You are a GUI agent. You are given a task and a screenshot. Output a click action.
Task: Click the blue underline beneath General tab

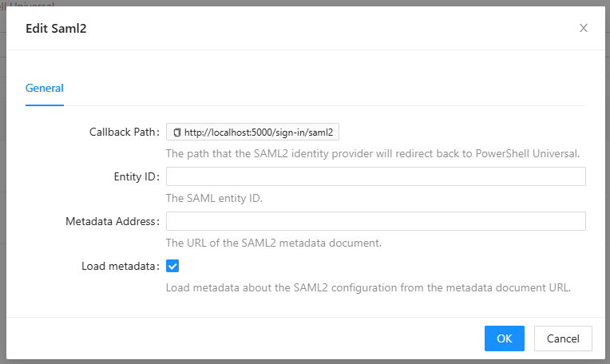point(45,105)
